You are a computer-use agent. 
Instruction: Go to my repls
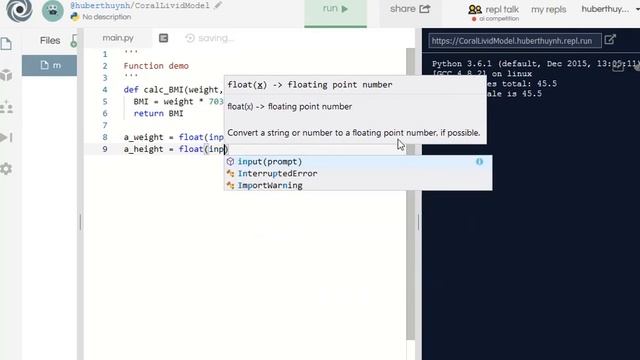tap(548, 9)
